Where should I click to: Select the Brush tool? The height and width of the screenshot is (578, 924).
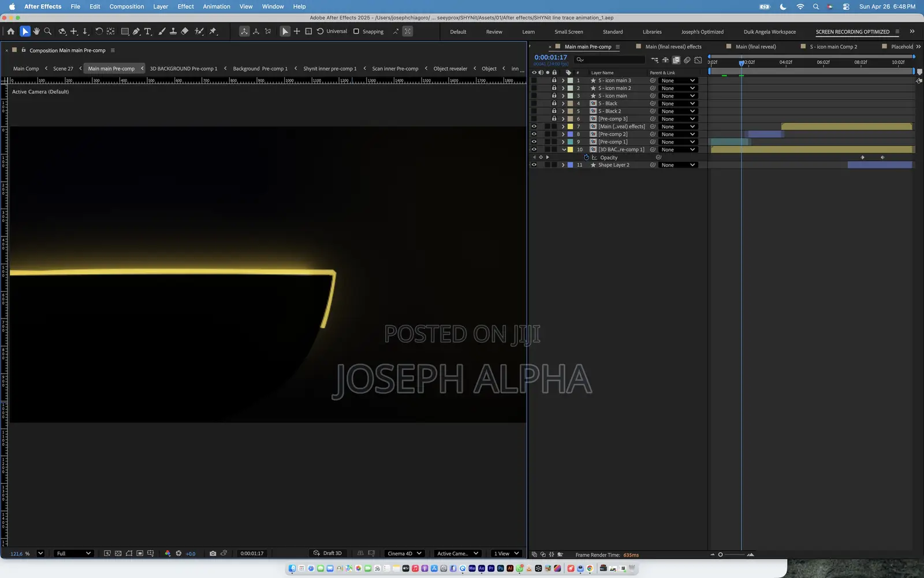[162, 31]
